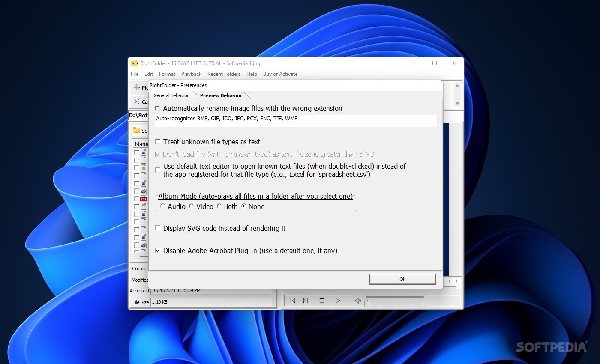Select the Preview Behavior tab

coord(221,95)
